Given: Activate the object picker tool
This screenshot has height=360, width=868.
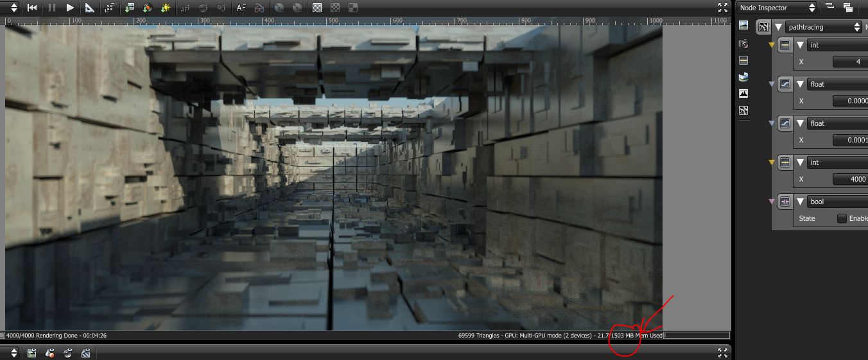Looking at the screenshot, I should (221, 8).
